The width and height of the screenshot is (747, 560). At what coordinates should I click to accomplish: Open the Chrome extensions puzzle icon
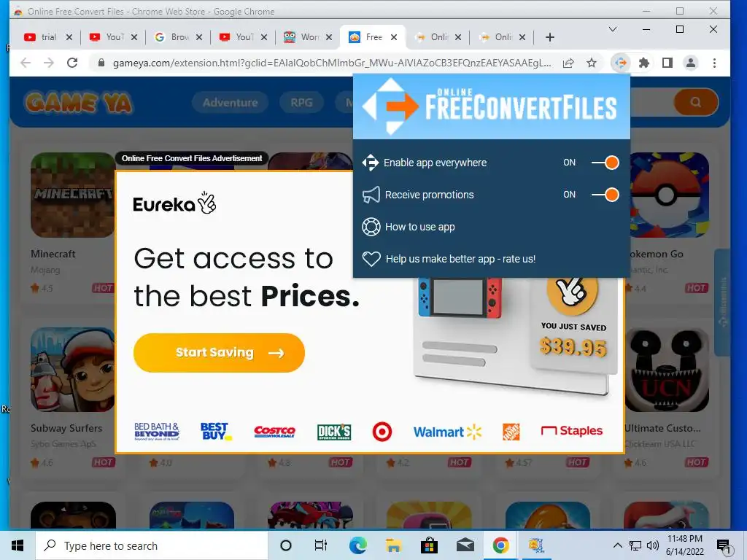pyautogui.click(x=644, y=63)
